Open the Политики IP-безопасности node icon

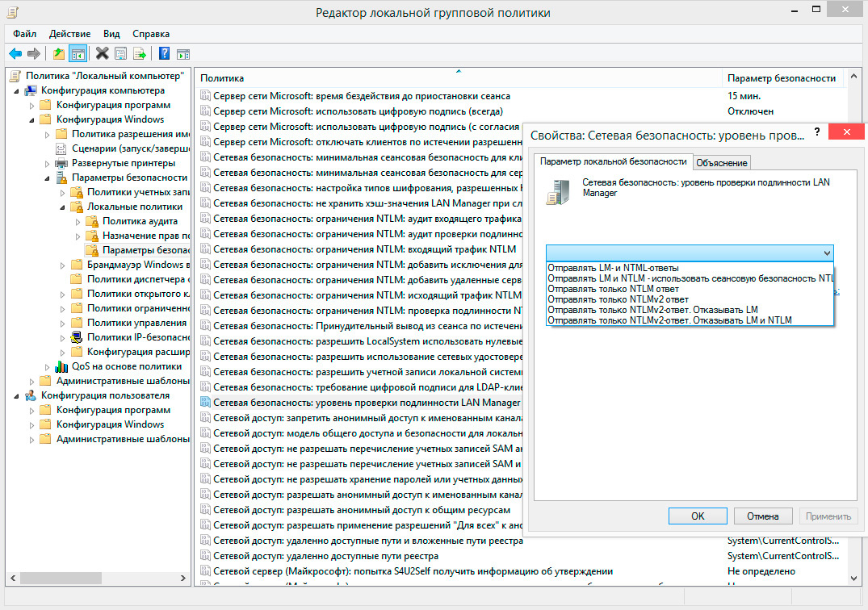tap(77, 337)
